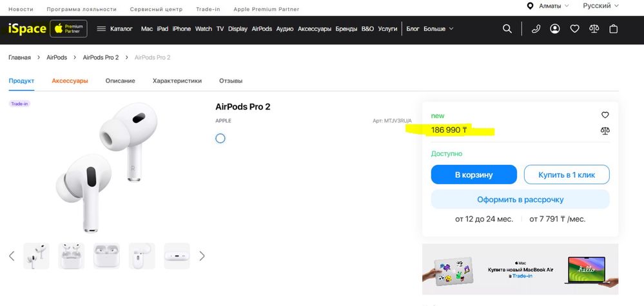644x306 pixels.
Task: Click the В корзину button
Action: click(x=474, y=175)
